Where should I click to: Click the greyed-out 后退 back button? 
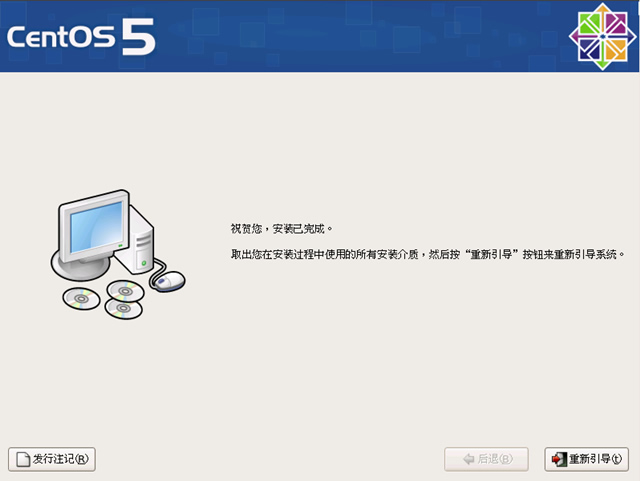(x=487, y=459)
